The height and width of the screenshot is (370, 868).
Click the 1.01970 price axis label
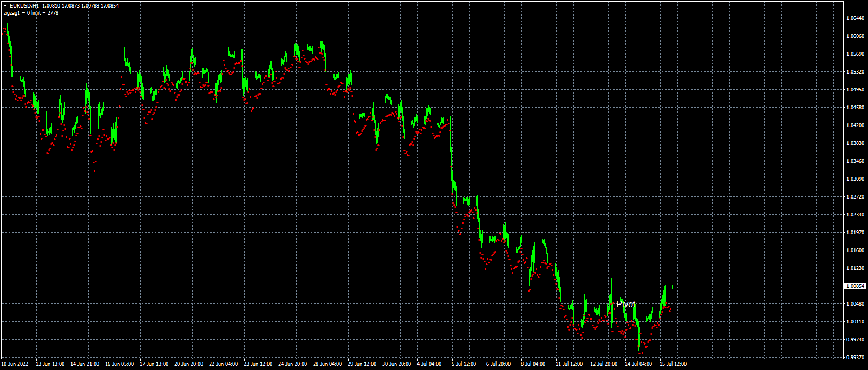(855, 232)
